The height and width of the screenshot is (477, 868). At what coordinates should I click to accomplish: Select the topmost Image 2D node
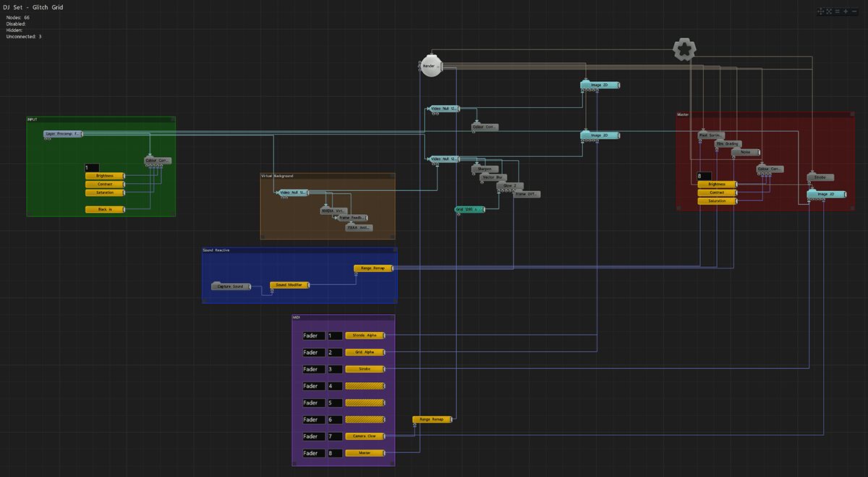point(600,85)
